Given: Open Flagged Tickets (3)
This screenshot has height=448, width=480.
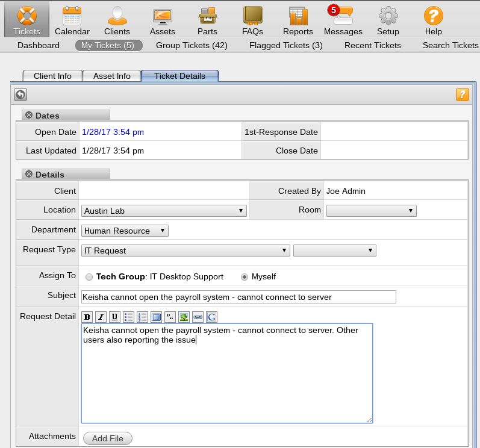Looking at the screenshot, I should (286, 45).
